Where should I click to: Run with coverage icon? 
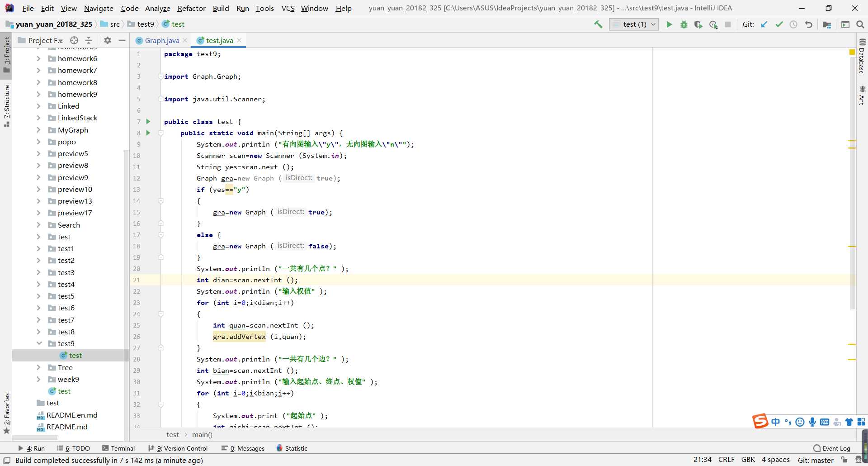click(698, 24)
